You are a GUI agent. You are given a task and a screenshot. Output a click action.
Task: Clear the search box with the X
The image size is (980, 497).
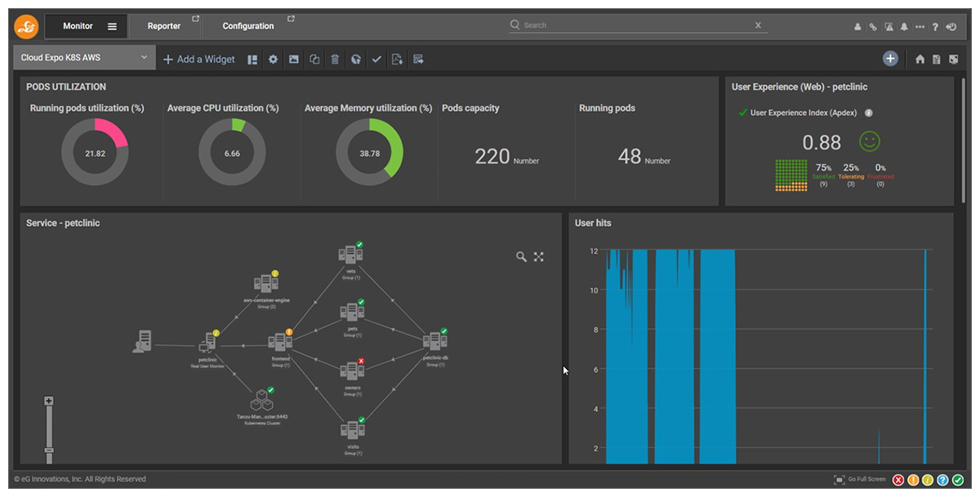tap(758, 25)
